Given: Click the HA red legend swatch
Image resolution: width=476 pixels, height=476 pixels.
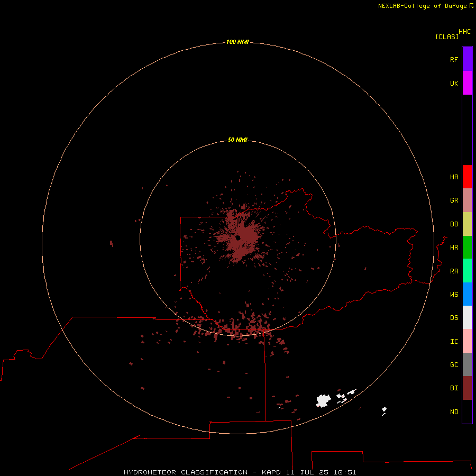Looking at the screenshot, I should coord(467,177).
